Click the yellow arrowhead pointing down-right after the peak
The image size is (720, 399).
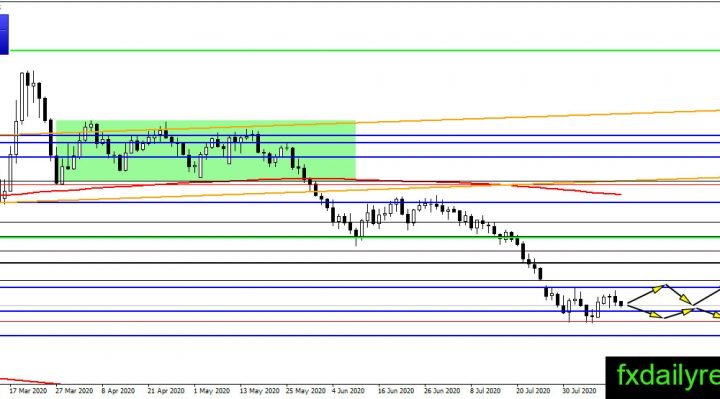(x=685, y=299)
